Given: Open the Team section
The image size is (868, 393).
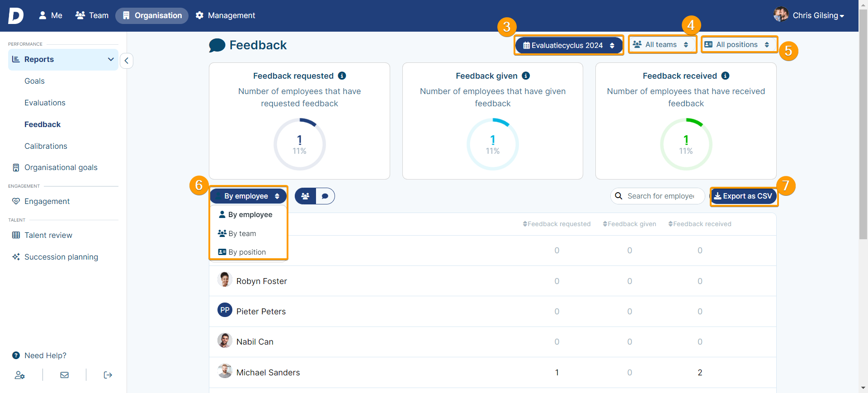Looking at the screenshot, I should (92, 15).
